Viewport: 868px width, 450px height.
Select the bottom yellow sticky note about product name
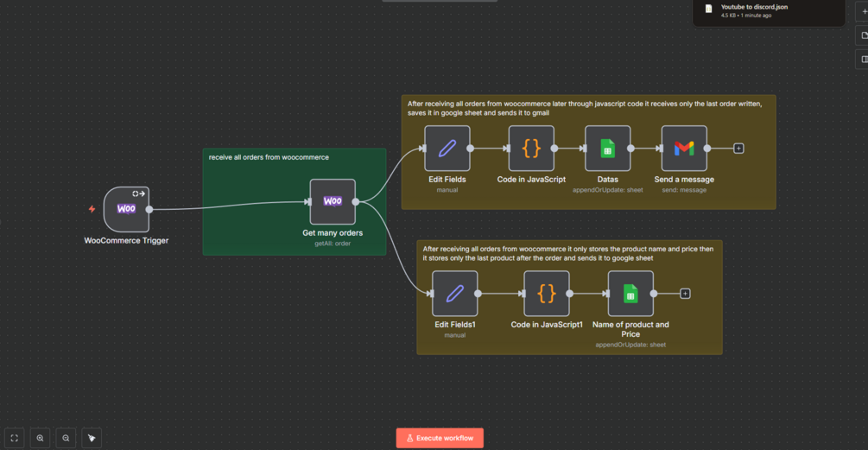pyautogui.click(x=568, y=254)
